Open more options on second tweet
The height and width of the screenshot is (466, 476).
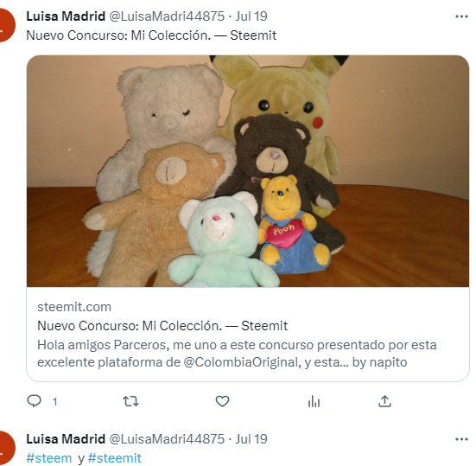tap(461, 439)
